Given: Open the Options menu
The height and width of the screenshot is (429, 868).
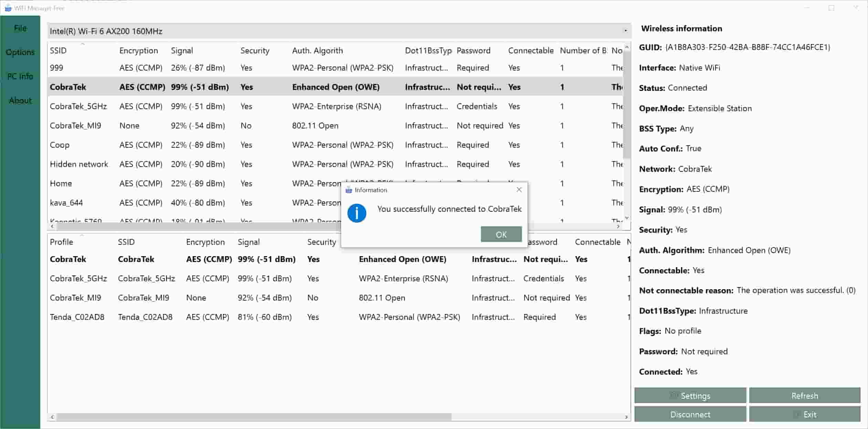Looking at the screenshot, I should 20,52.
